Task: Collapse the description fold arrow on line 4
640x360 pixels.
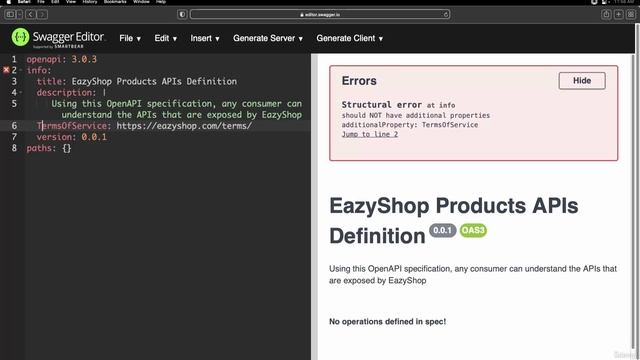Action: tap(21, 93)
